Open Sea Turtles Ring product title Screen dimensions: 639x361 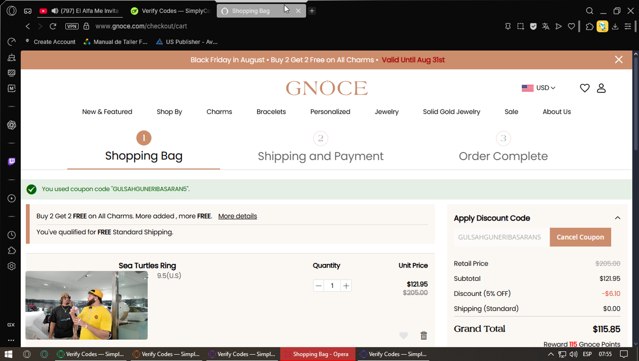(x=147, y=266)
